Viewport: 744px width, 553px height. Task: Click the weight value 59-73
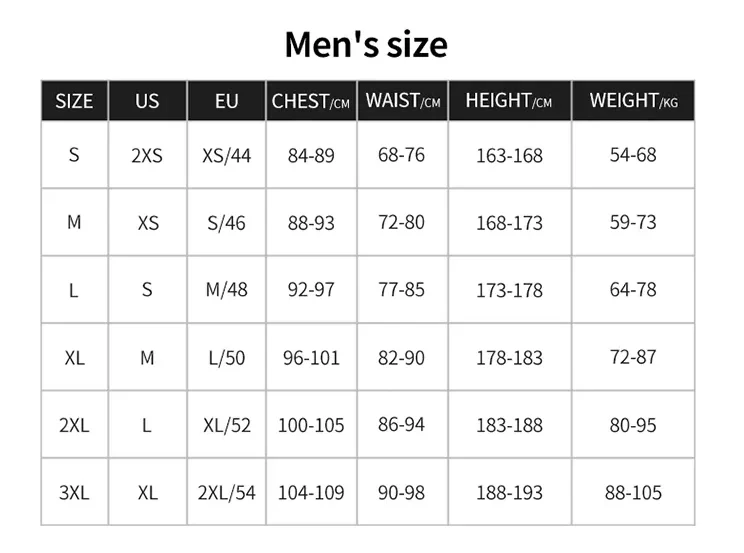(x=633, y=222)
